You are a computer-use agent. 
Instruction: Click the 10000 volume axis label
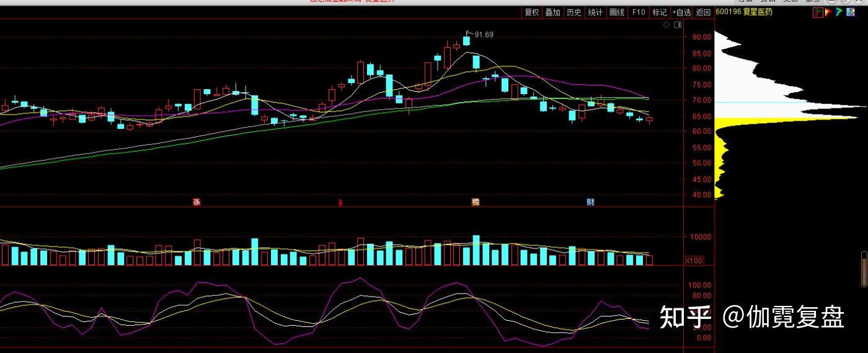(702, 237)
